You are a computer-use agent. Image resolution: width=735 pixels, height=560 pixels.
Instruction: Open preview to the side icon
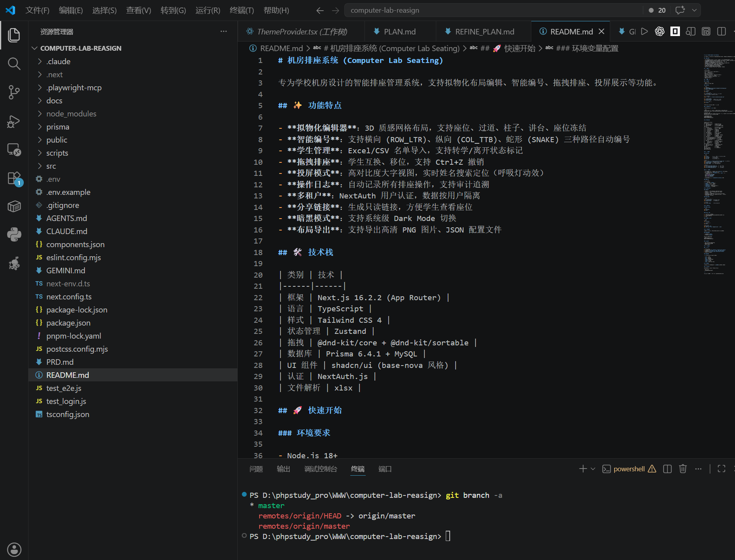point(691,31)
